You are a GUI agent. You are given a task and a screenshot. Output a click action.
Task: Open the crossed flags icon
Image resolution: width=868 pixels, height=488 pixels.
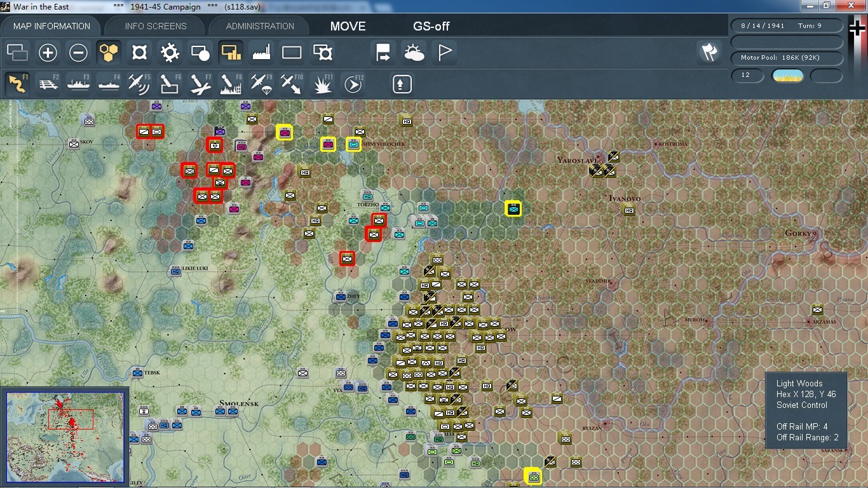[709, 53]
